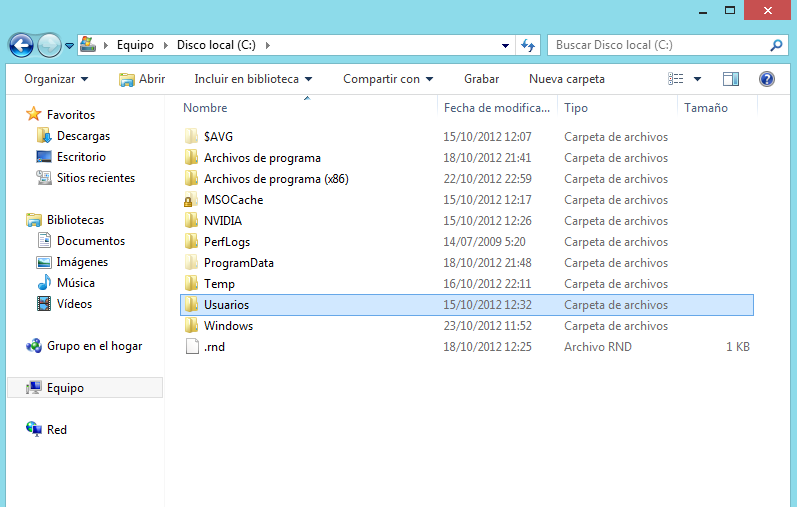
Task: Expand the arrow after Equipo breadcrumb
Action: coord(166,45)
